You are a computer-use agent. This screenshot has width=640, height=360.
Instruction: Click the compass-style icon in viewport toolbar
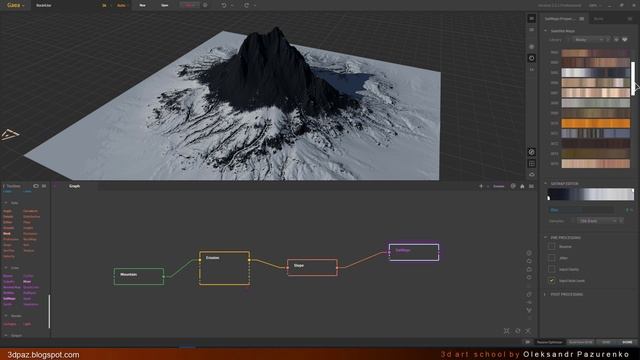point(531,152)
